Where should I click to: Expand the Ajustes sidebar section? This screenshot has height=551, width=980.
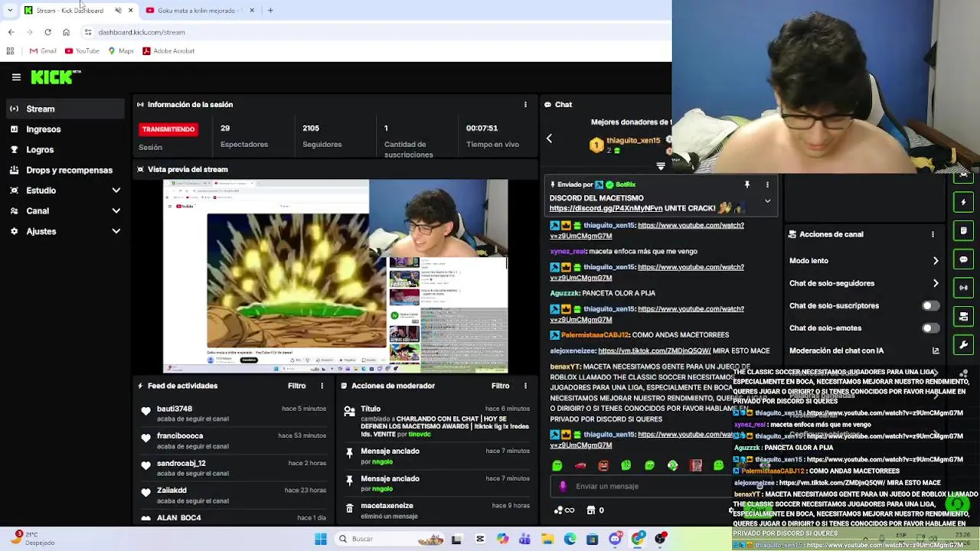point(116,231)
